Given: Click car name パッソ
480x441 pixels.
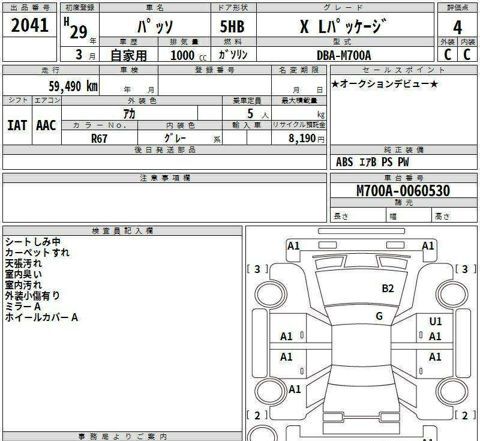Looking at the screenshot, I should click(155, 26).
